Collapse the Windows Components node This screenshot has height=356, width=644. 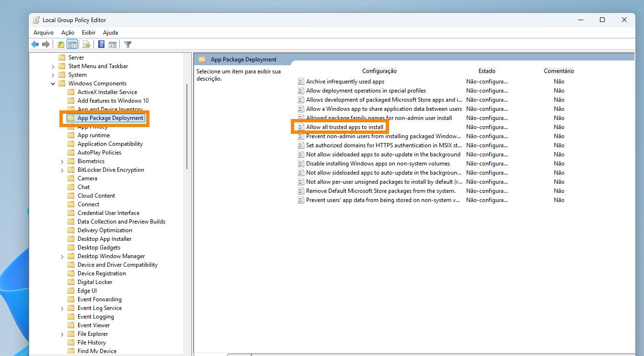click(53, 83)
